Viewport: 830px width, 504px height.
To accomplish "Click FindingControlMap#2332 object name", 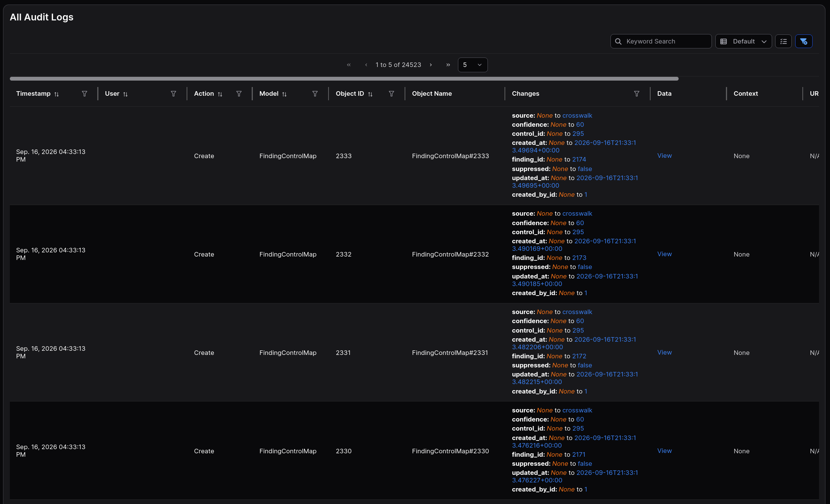I will pyautogui.click(x=450, y=254).
